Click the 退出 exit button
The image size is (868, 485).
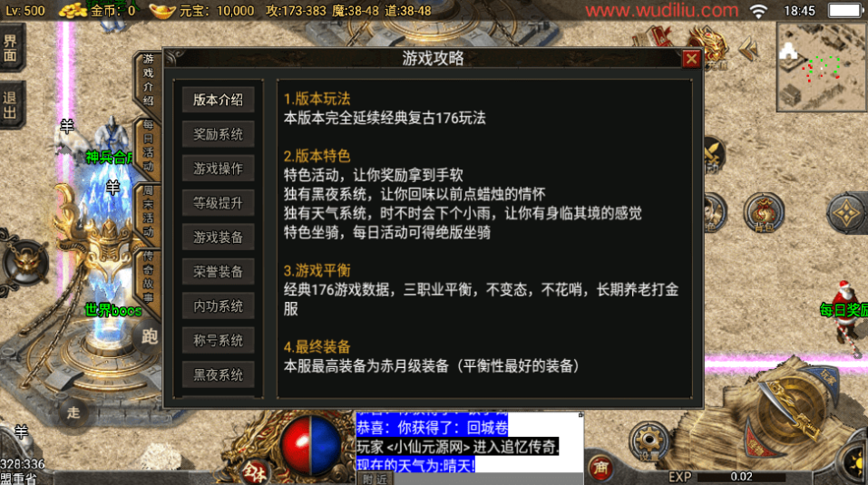pyautogui.click(x=11, y=105)
